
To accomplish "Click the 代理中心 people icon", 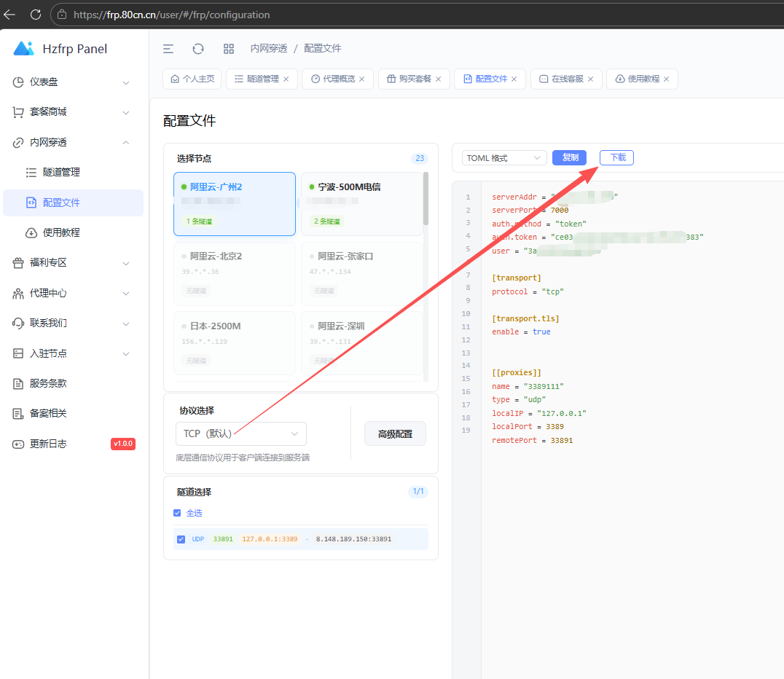I will [x=18, y=294].
